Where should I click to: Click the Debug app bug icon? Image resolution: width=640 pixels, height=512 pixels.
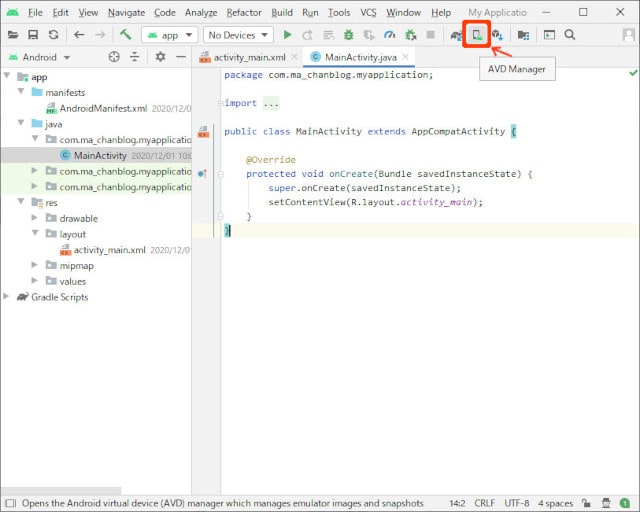348,35
